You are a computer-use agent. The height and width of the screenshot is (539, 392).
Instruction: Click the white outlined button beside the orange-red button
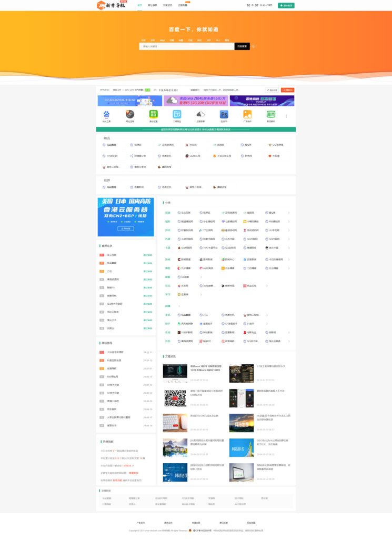pyautogui.click(x=272, y=90)
